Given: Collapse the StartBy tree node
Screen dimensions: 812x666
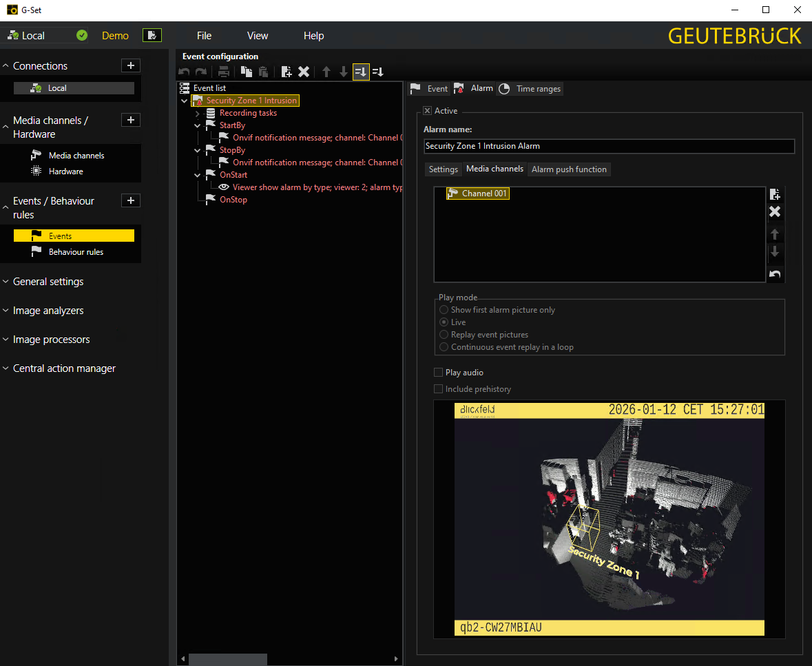Looking at the screenshot, I should (197, 125).
